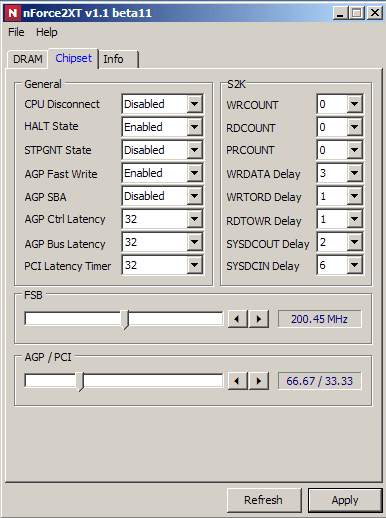The height and width of the screenshot is (518, 386).
Task: Open the AGP SBA dropdown
Action: (162, 196)
